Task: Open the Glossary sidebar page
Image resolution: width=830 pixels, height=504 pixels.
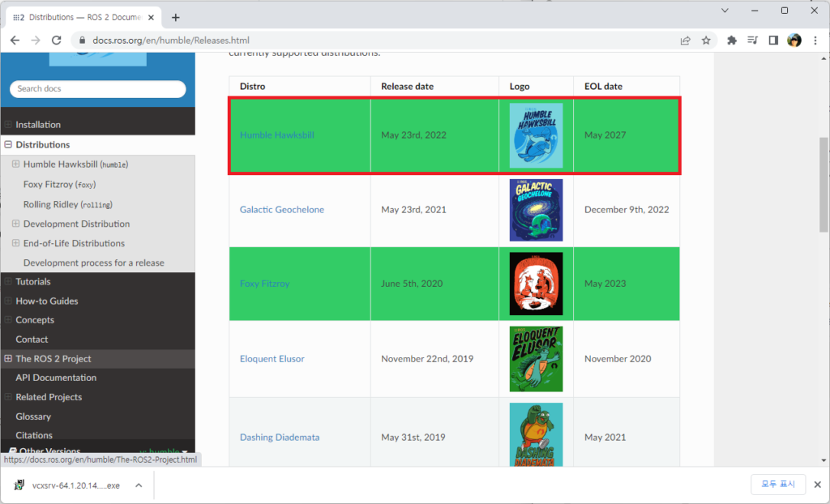Action: point(33,416)
